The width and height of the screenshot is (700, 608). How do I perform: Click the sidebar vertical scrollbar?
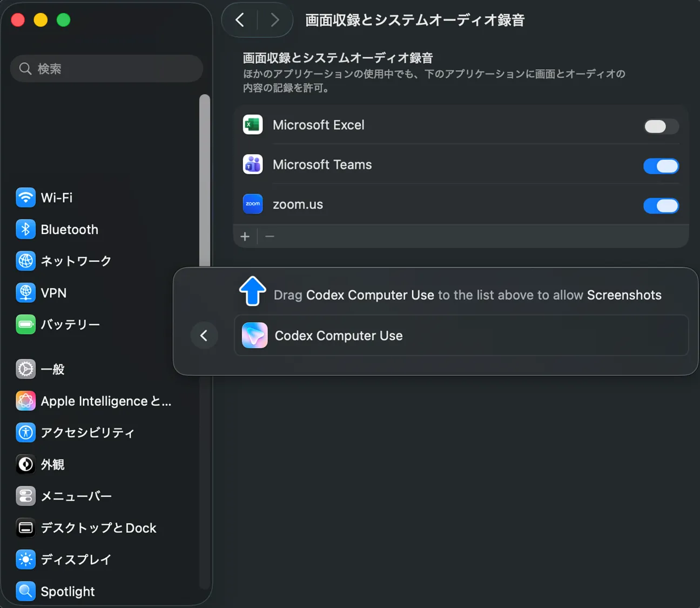[204, 181]
